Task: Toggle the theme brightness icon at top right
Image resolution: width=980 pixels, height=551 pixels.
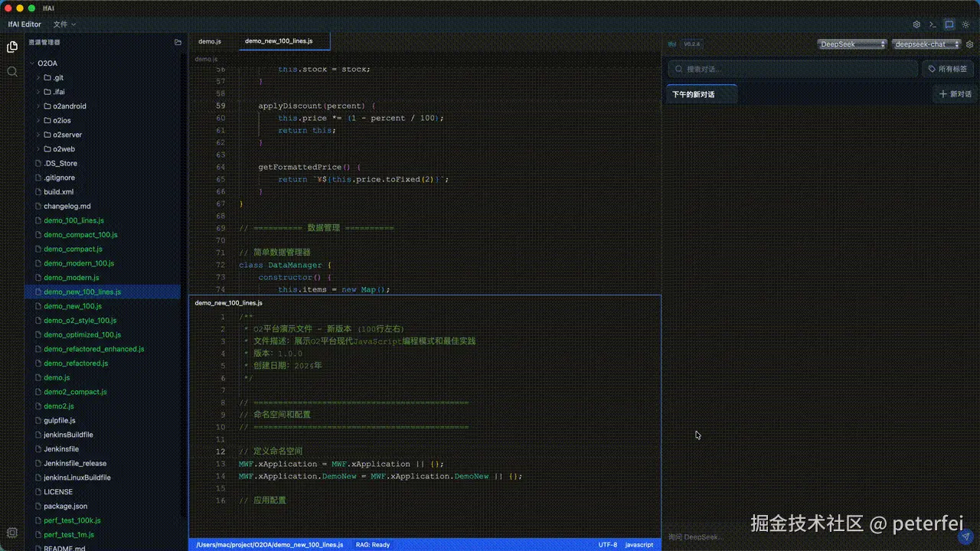Action: 966,24
